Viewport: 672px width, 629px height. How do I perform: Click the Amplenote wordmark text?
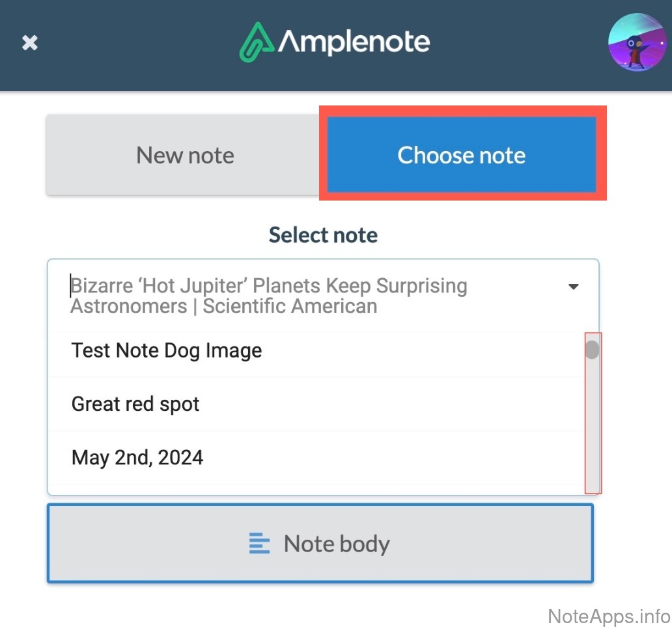point(354,42)
